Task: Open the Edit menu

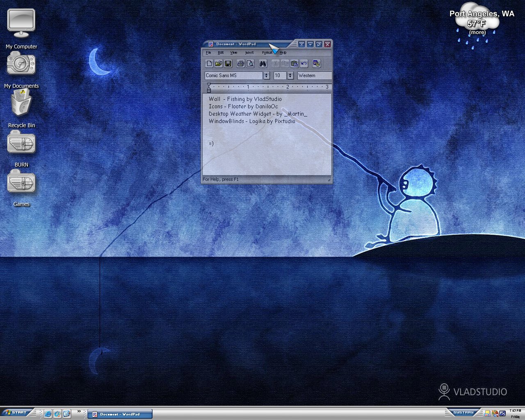Action: point(221,52)
